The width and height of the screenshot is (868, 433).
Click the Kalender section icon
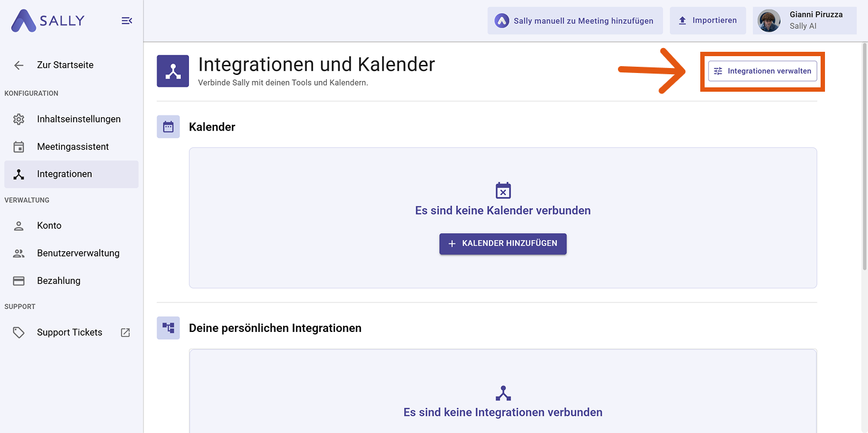tap(168, 127)
